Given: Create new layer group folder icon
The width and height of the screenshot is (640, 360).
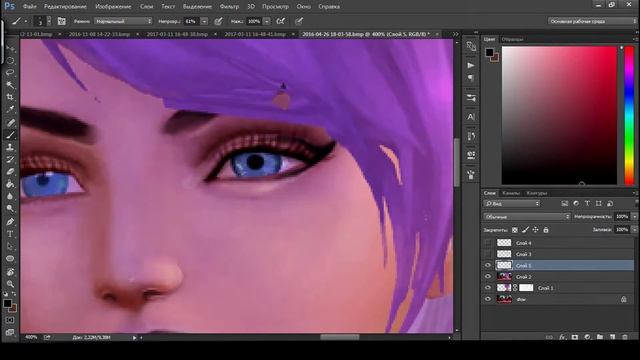Looking at the screenshot, I should [600, 337].
